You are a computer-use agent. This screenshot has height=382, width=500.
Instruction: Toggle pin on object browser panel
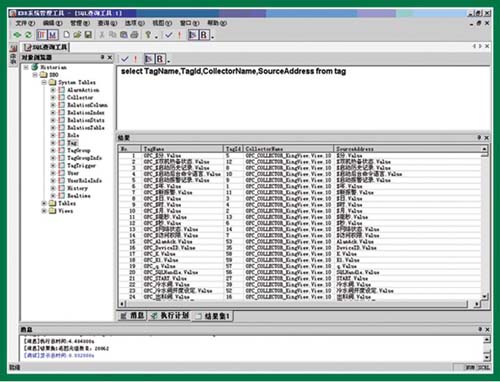coord(103,57)
